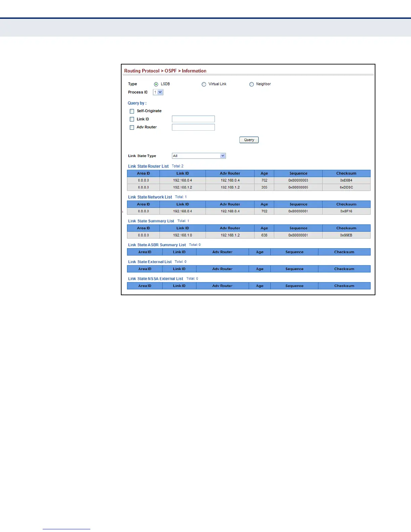
Task: Select the Virtual Link radio button
Action: click(x=204, y=84)
